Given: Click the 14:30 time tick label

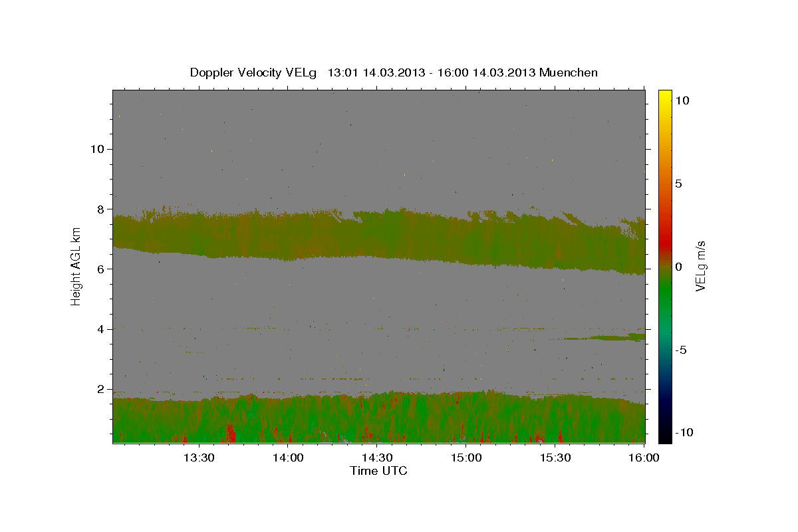Looking at the screenshot, I should tap(378, 458).
